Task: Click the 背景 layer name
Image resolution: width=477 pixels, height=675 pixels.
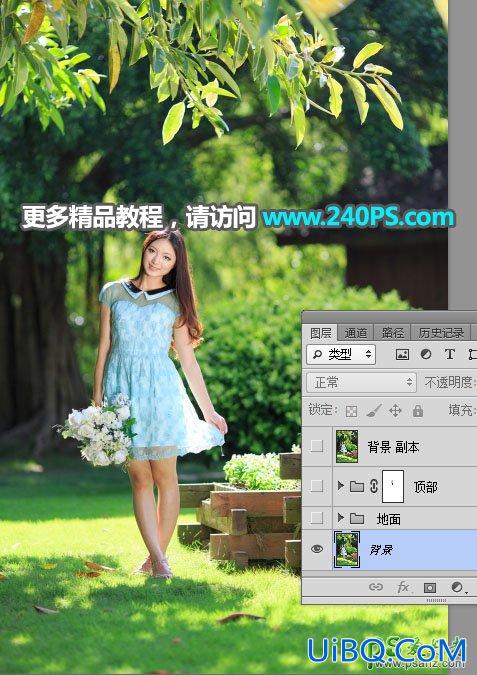Action: [x=381, y=550]
